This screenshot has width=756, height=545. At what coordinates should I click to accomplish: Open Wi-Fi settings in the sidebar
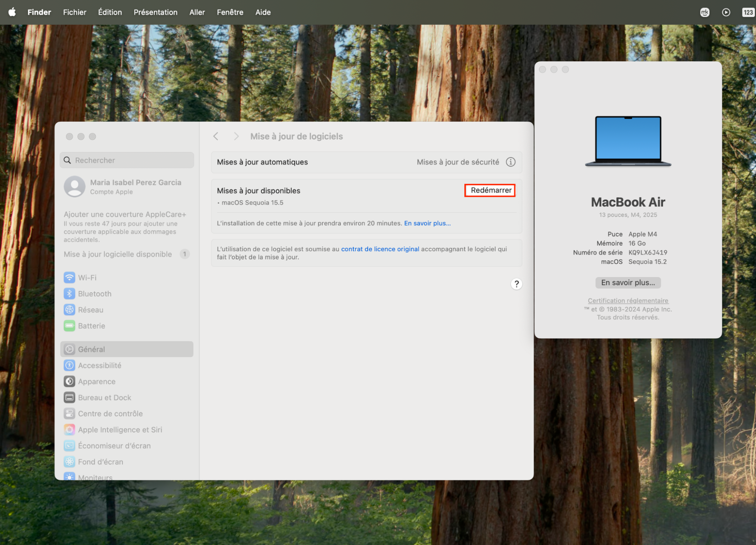click(x=87, y=277)
